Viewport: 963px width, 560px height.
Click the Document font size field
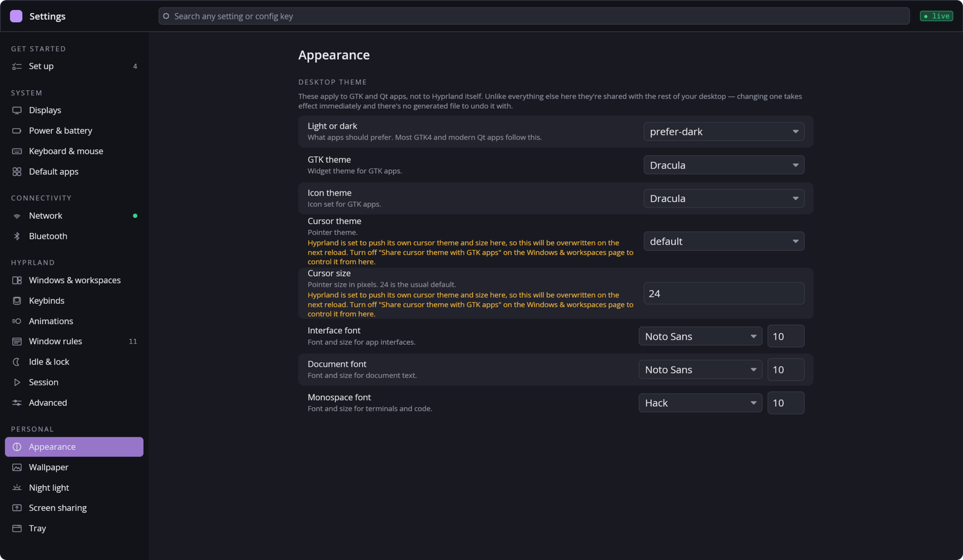point(786,369)
